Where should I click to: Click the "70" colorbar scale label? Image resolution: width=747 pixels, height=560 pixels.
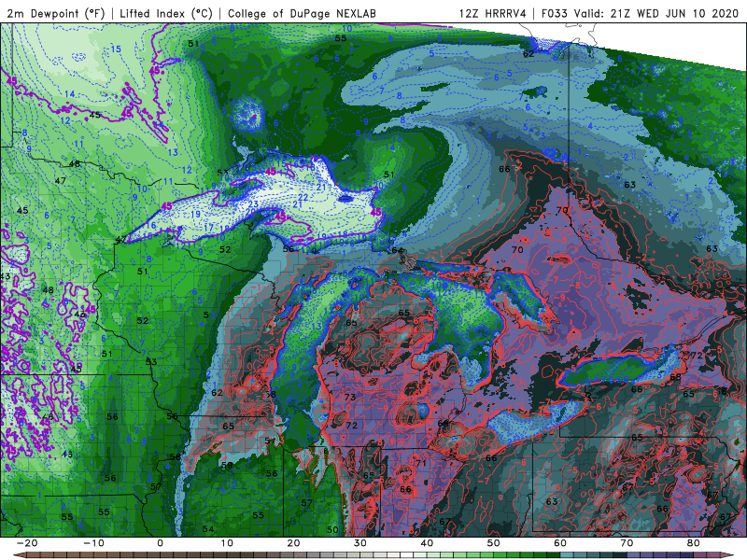tap(627, 543)
